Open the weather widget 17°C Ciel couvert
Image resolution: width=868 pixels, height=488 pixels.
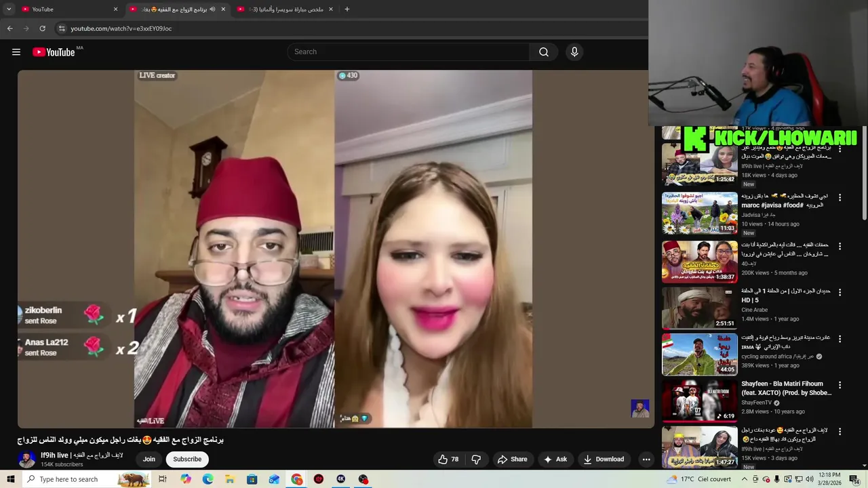click(698, 479)
